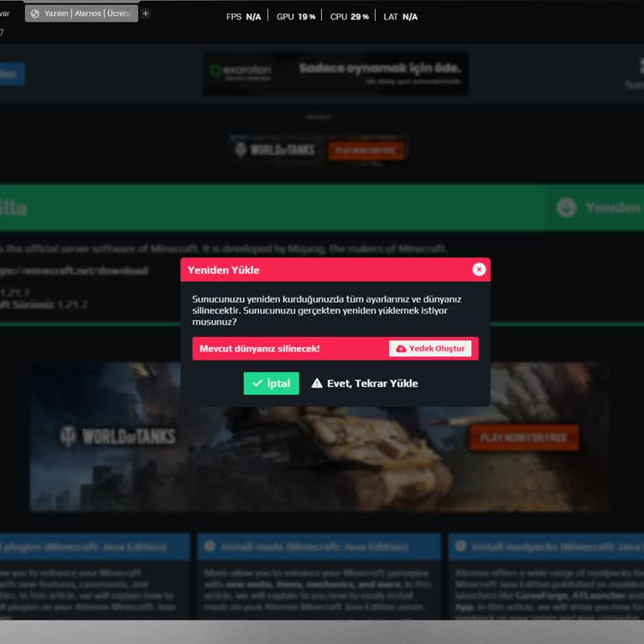Close the Yeniden Yükle dialog
This screenshot has width=644, height=644.
click(x=479, y=269)
